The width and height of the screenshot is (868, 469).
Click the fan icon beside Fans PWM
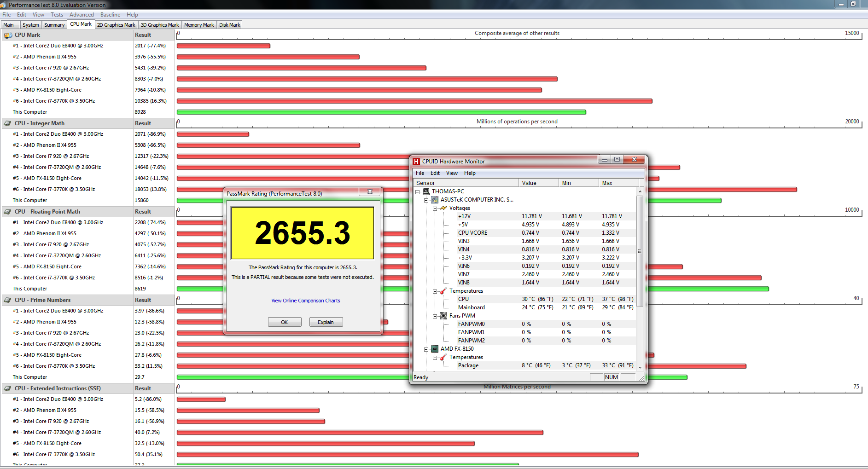click(x=443, y=316)
